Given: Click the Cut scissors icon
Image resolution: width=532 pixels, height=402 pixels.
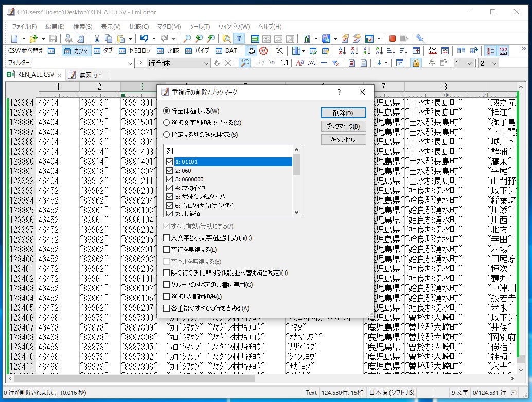Looking at the screenshot, I should click(x=97, y=39).
